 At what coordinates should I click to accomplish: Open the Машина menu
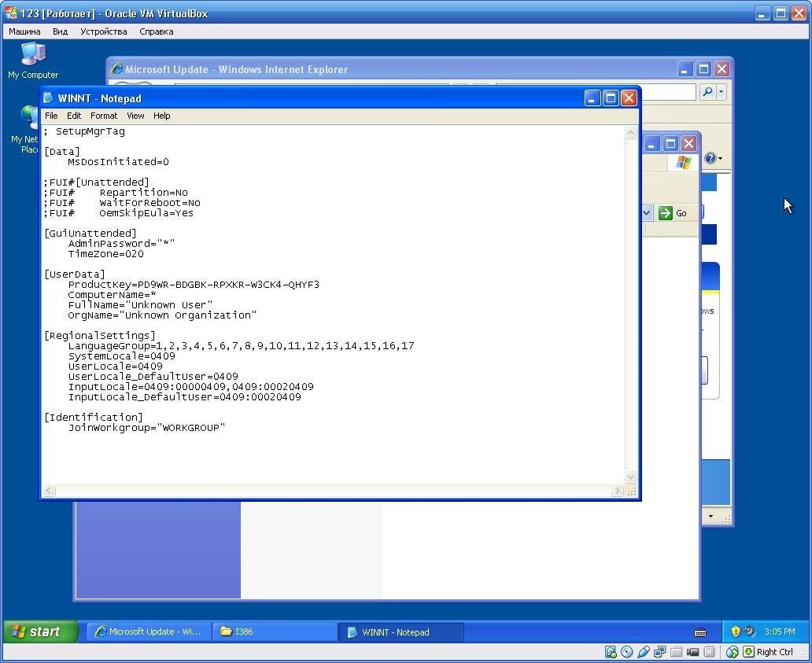tap(24, 31)
